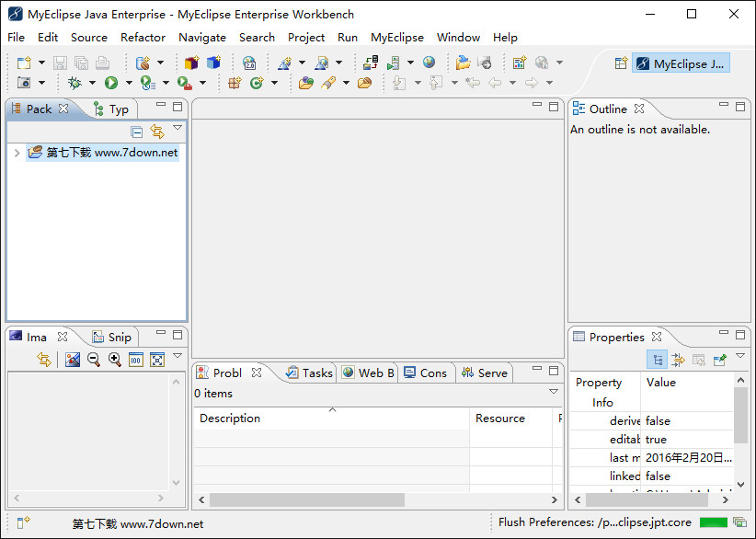The width and height of the screenshot is (756, 539).
Task: Click the green progress bar in status bar
Action: (x=713, y=522)
